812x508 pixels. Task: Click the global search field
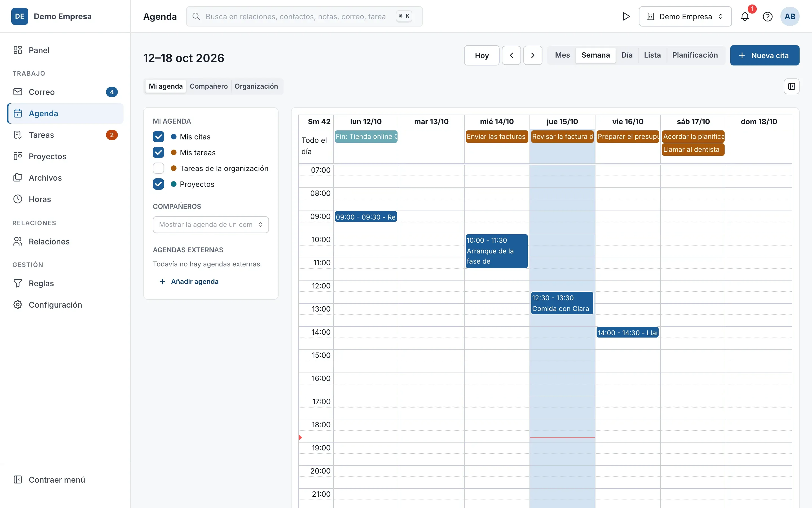click(x=304, y=16)
